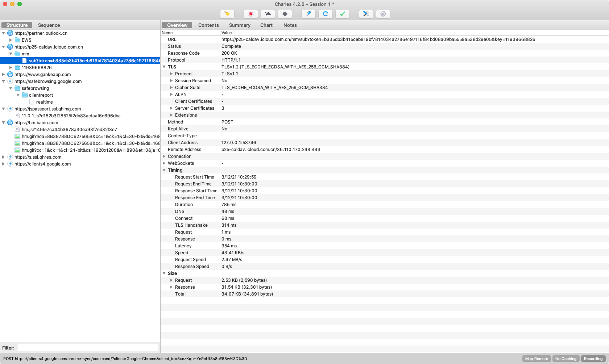
Task: Collapse the partner.outlook.cn host node
Action: tap(4, 33)
